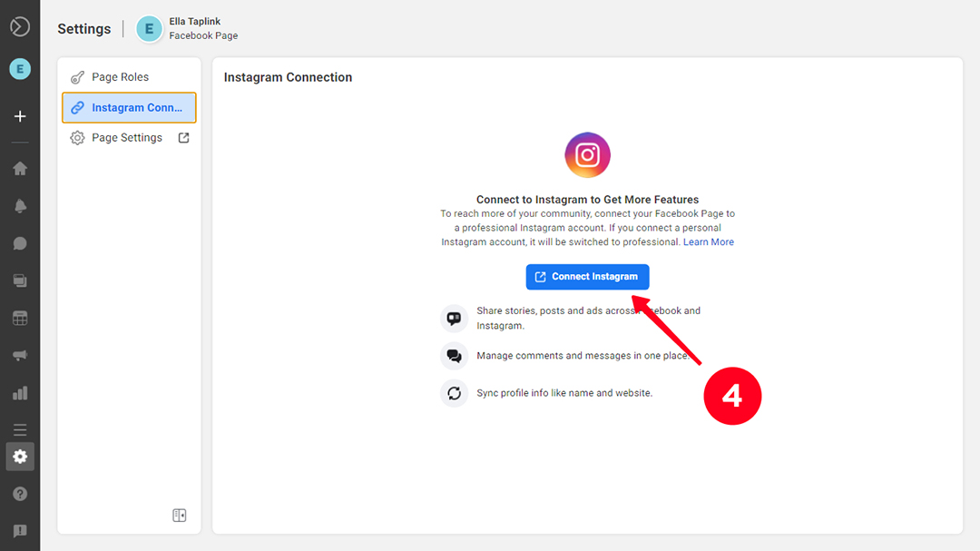This screenshot has height=551, width=980.
Task: Open Insights bar chart icon
Action: click(20, 393)
